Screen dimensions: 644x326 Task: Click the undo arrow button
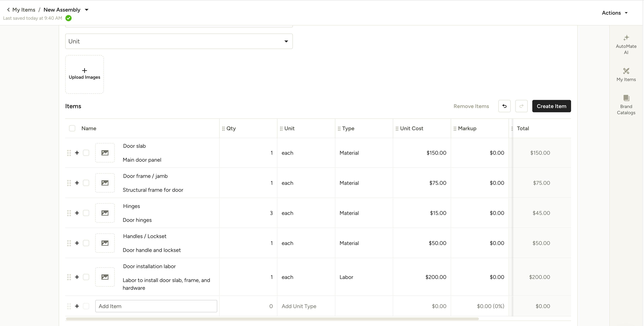click(504, 106)
